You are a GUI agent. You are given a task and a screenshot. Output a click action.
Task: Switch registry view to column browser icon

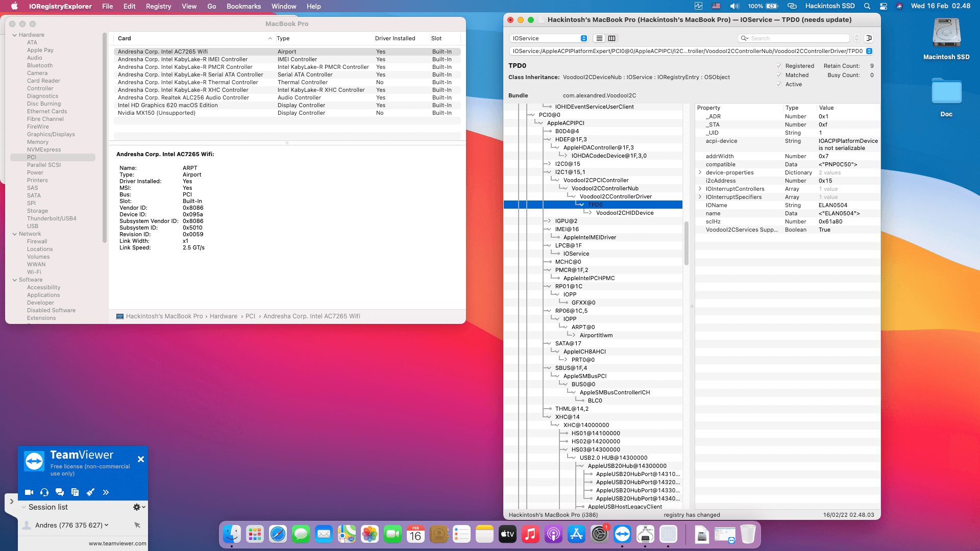coord(611,38)
